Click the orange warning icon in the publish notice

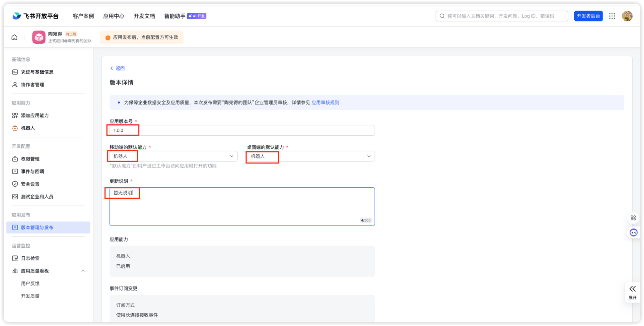point(108,37)
